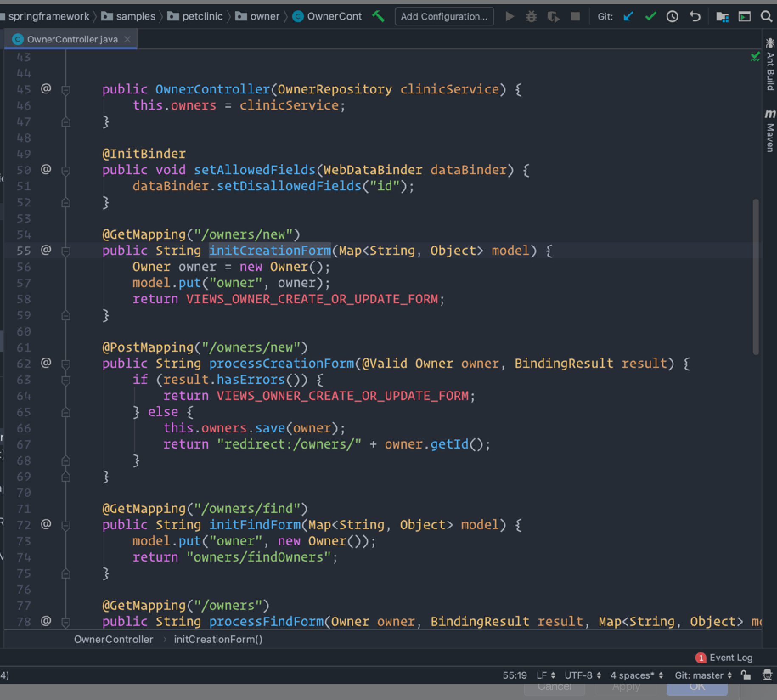
Task: Click "owners/findOwners" string on line 74
Action: point(259,557)
